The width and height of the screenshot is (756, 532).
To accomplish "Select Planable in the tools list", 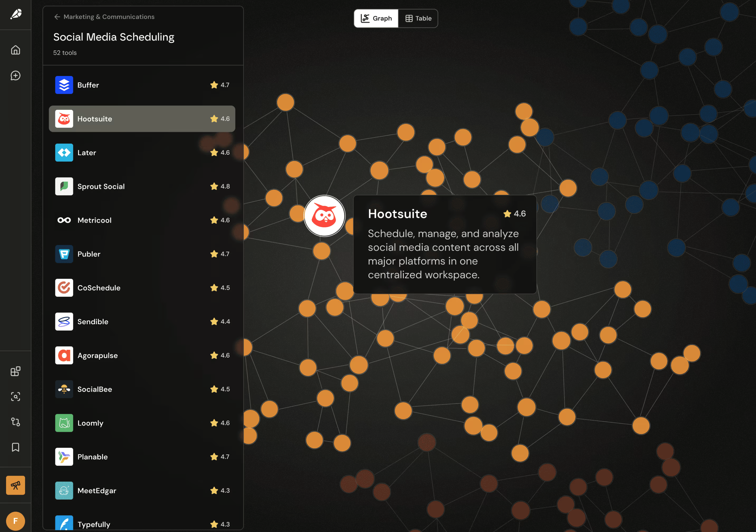I will 142,457.
